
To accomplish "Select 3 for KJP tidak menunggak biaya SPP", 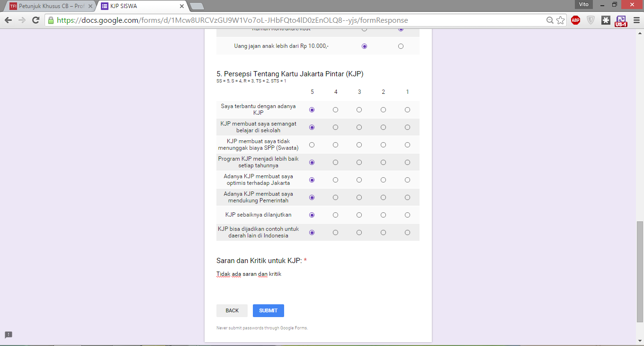I will coord(359,145).
